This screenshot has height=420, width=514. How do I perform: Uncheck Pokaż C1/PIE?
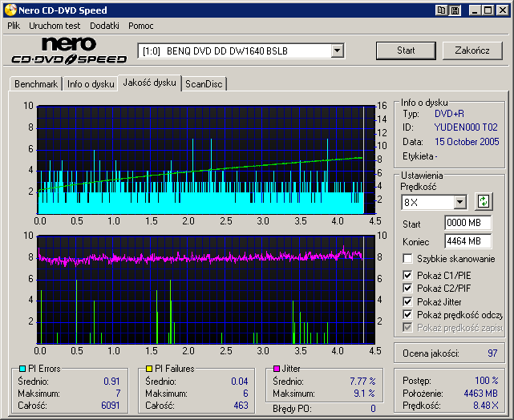pos(407,275)
